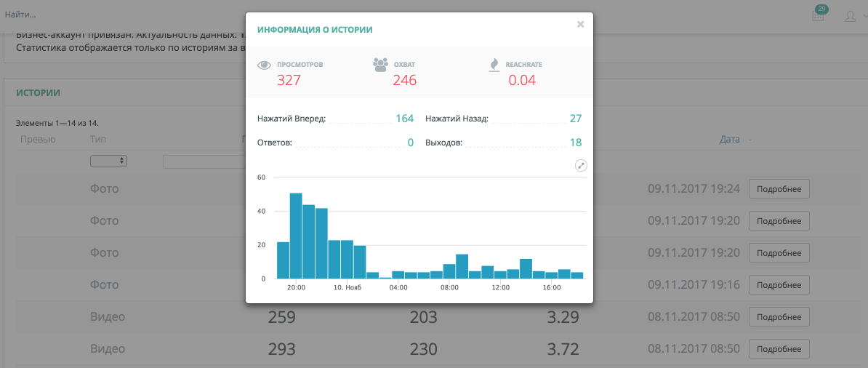Open Подробнее for the video with 259 views
The image size is (868, 368).
[779, 317]
